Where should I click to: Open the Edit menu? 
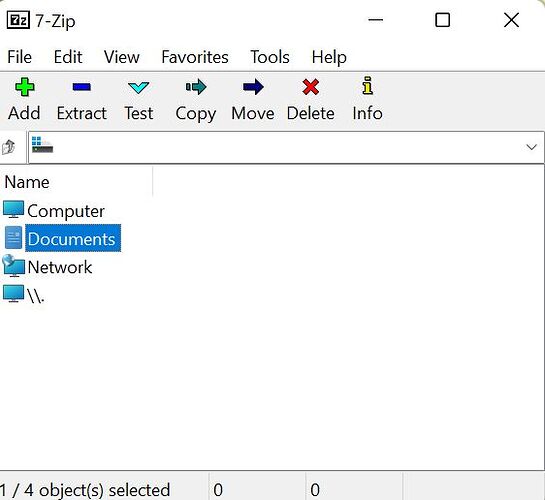coord(68,57)
